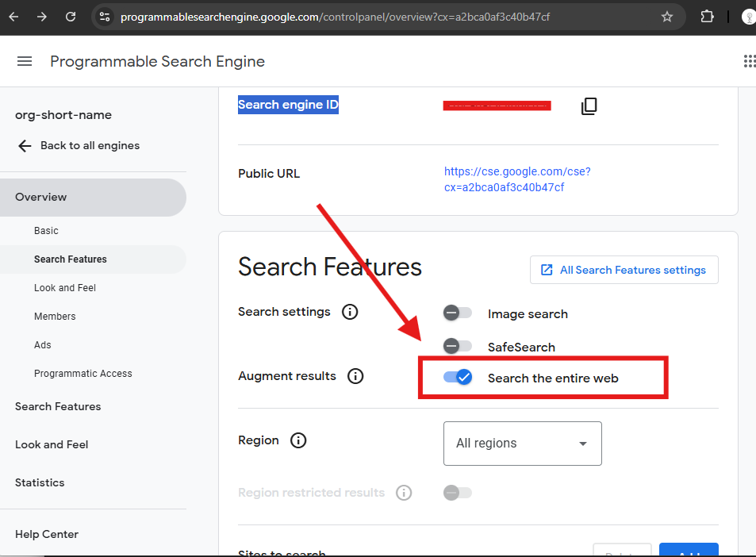The height and width of the screenshot is (557, 756).
Task: Open top-level Look and Feel section
Action: pos(52,444)
